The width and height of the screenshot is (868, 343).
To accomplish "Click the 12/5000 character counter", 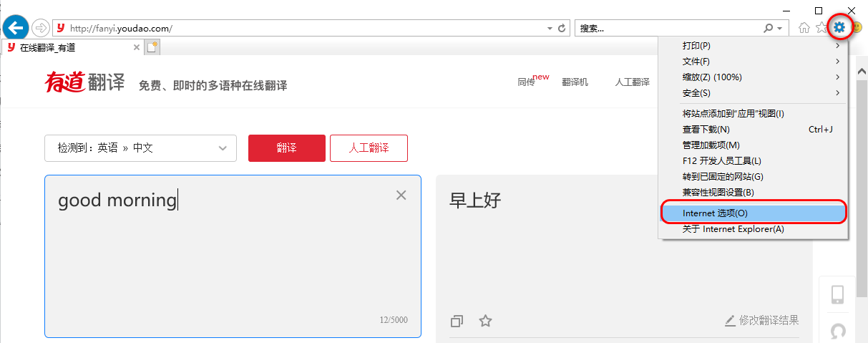I will [x=394, y=320].
